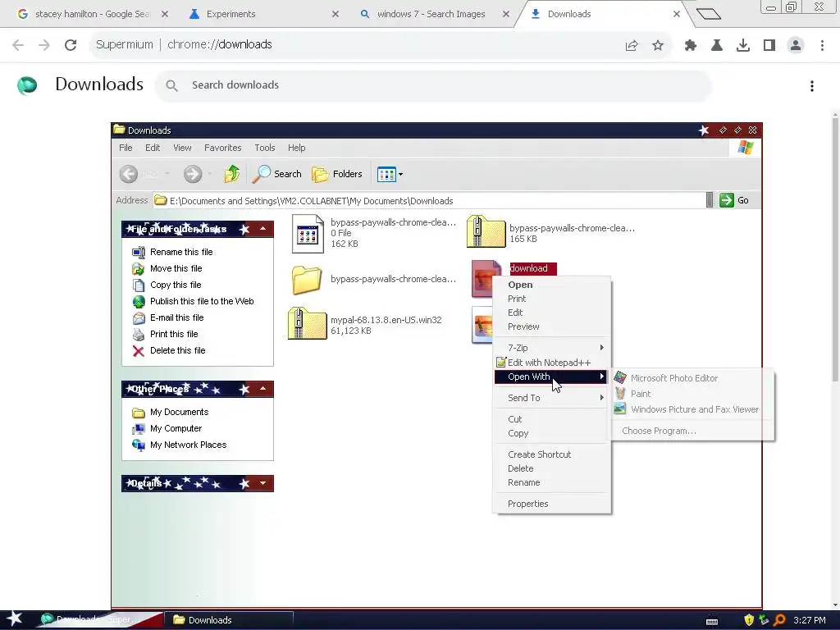Go up one folder level in Explorer

232,174
